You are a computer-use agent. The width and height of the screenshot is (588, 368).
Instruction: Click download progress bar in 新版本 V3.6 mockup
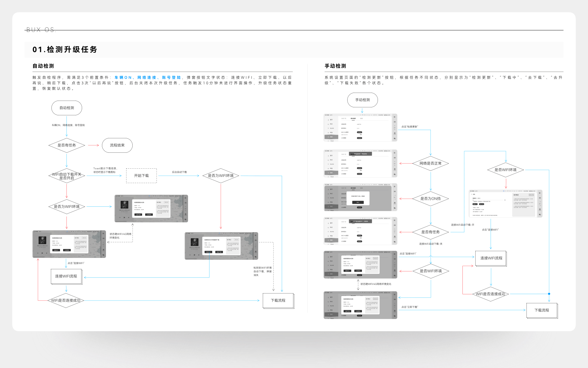pyautogui.click(x=488, y=200)
